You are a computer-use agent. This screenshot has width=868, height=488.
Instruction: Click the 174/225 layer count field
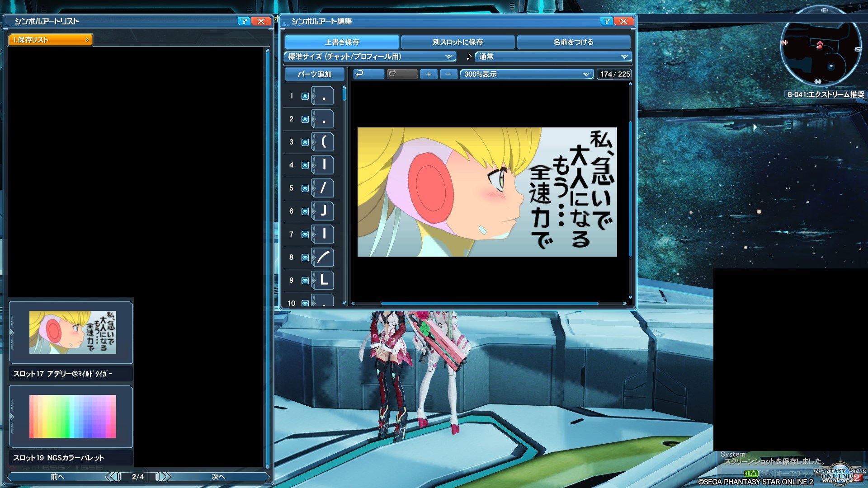click(615, 74)
